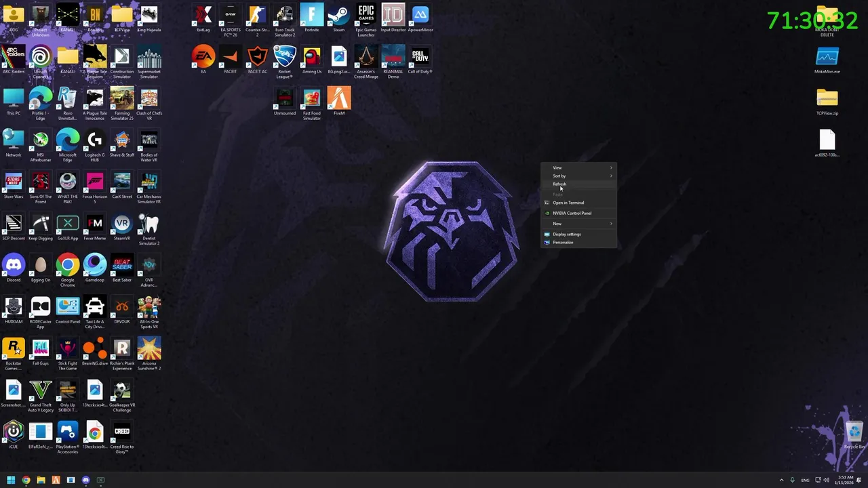Select the SteamVR desktop shortcut
The height and width of the screenshot is (488, 868).
coord(122,227)
